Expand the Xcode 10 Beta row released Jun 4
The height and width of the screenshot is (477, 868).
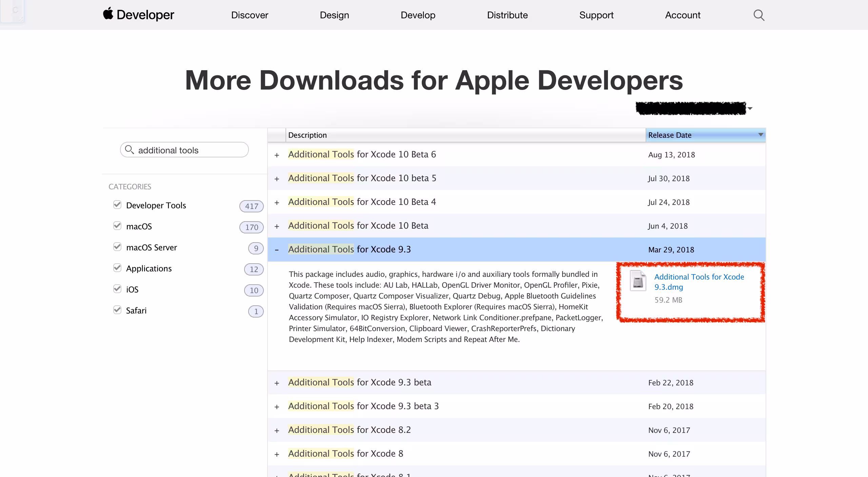click(277, 226)
